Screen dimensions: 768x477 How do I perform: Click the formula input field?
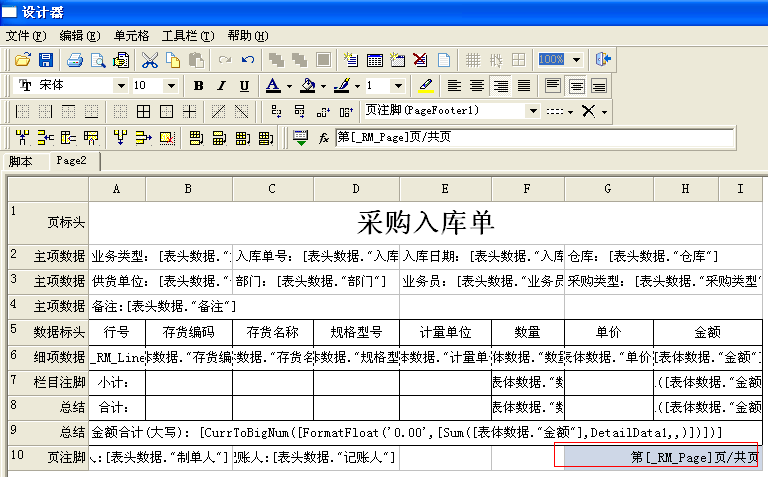(535, 138)
